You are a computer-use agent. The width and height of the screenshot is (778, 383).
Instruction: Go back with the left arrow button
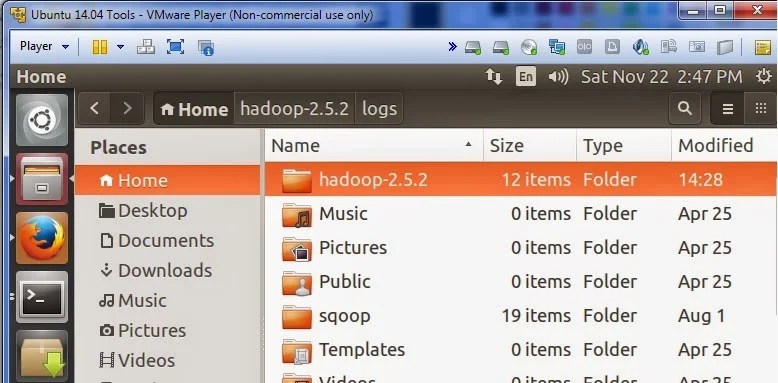pos(94,108)
